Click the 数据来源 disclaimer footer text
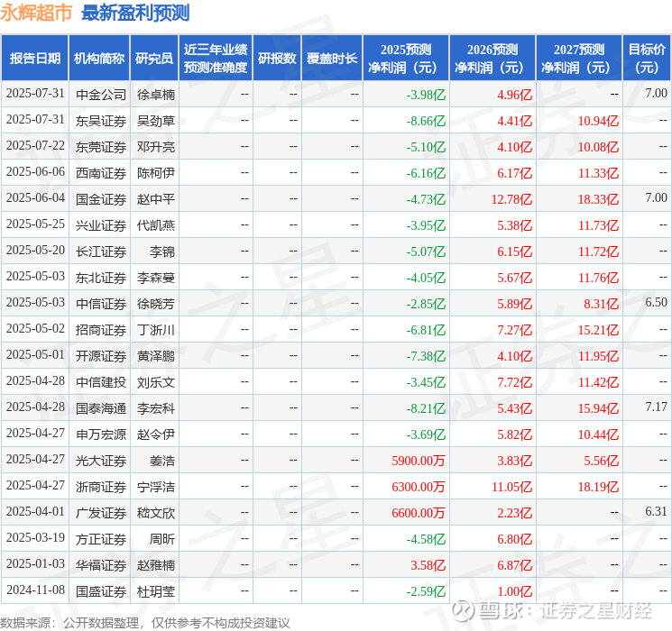672x631 pixels. [145, 622]
